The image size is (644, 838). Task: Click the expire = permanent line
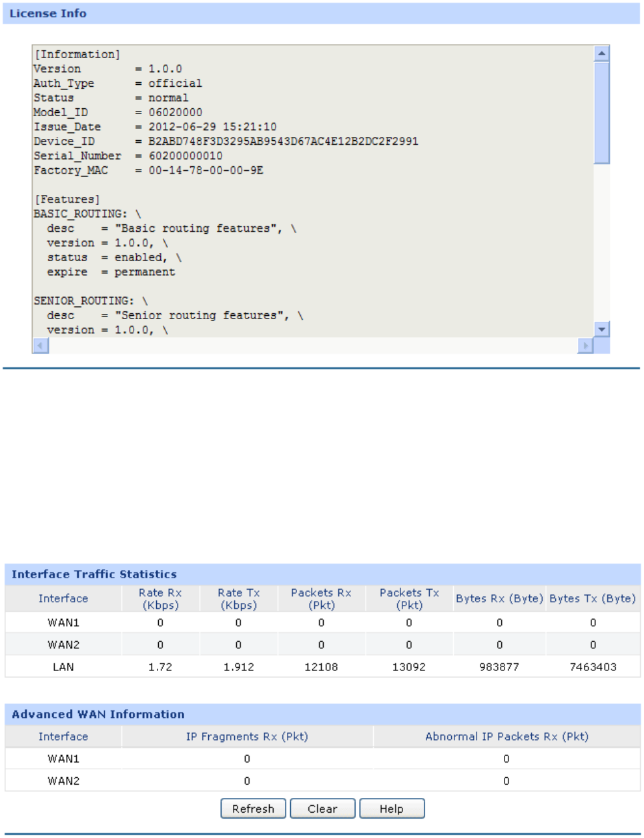pyautogui.click(x=111, y=272)
